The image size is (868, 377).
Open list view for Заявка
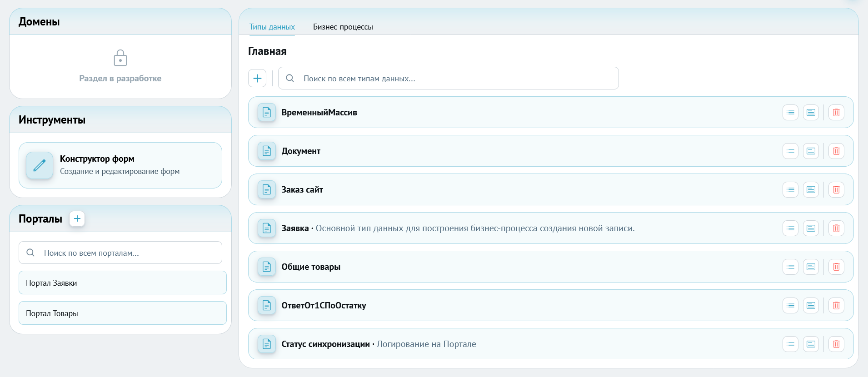(790, 228)
